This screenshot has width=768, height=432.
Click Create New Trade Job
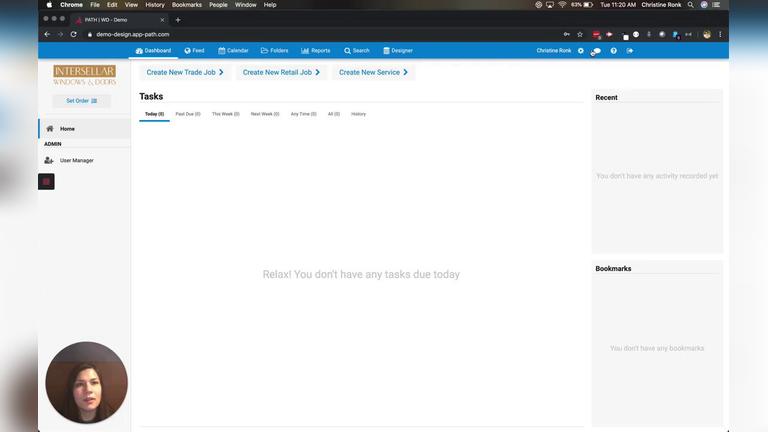click(x=185, y=72)
